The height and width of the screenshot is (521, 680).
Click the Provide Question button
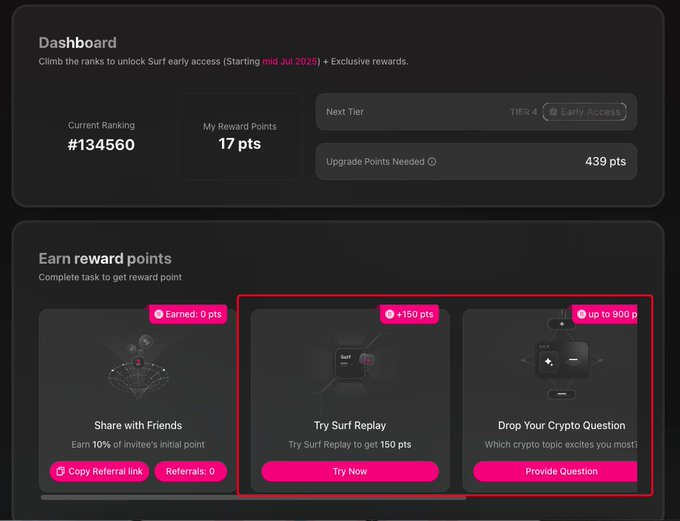coord(555,471)
